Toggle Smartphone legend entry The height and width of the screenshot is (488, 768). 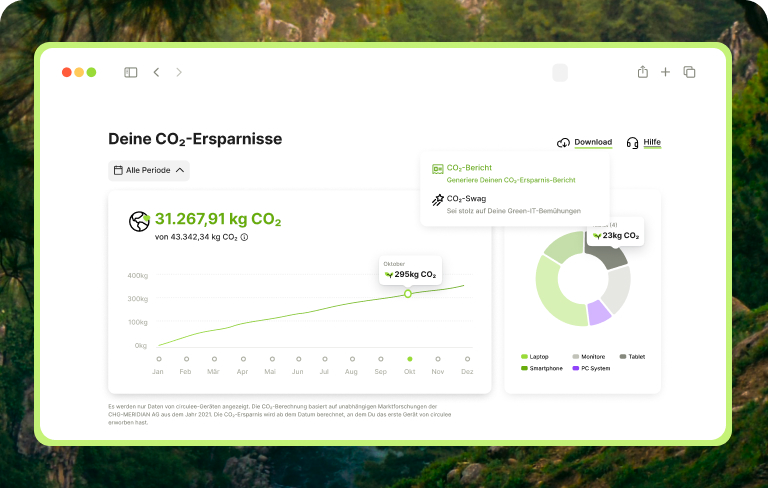[x=542, y=368]
